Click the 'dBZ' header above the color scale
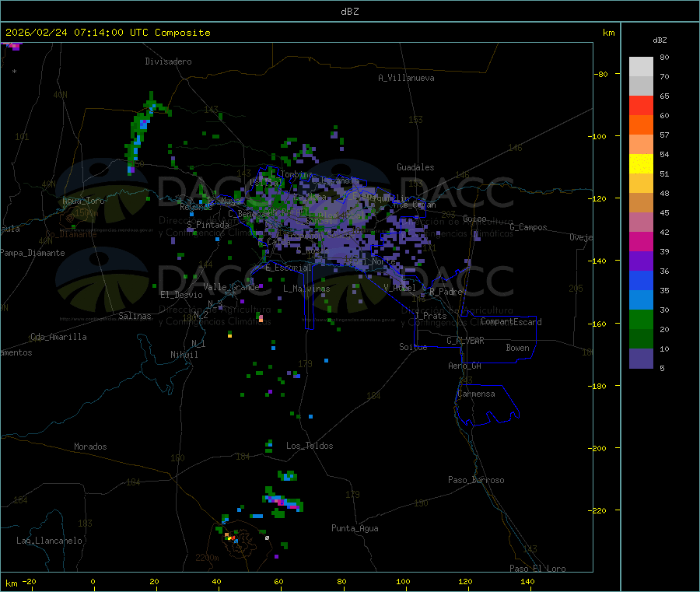The image size is (700, 592). point(660,40)
